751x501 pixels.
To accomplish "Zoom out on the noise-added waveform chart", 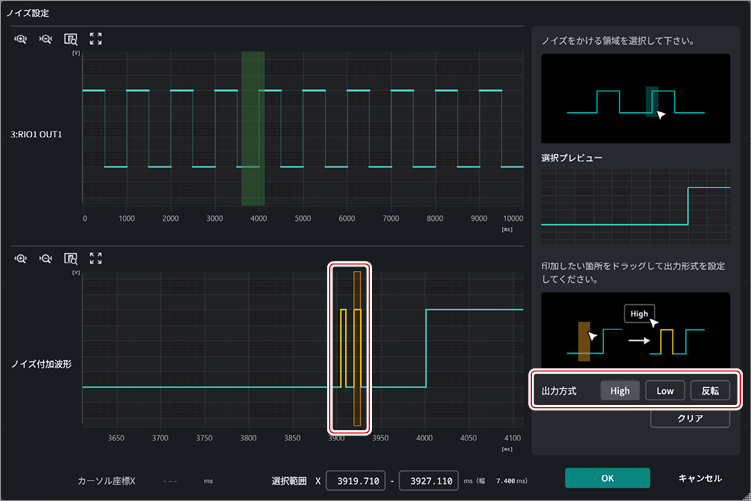I will click(46, 259).
